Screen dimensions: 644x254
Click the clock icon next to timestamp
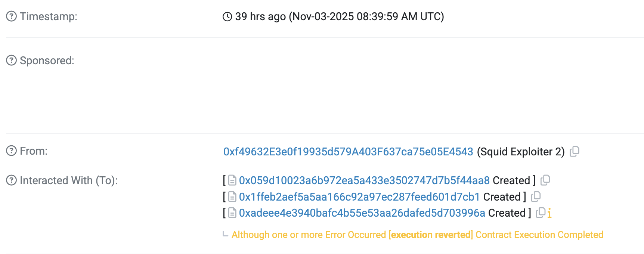point(227,17)
